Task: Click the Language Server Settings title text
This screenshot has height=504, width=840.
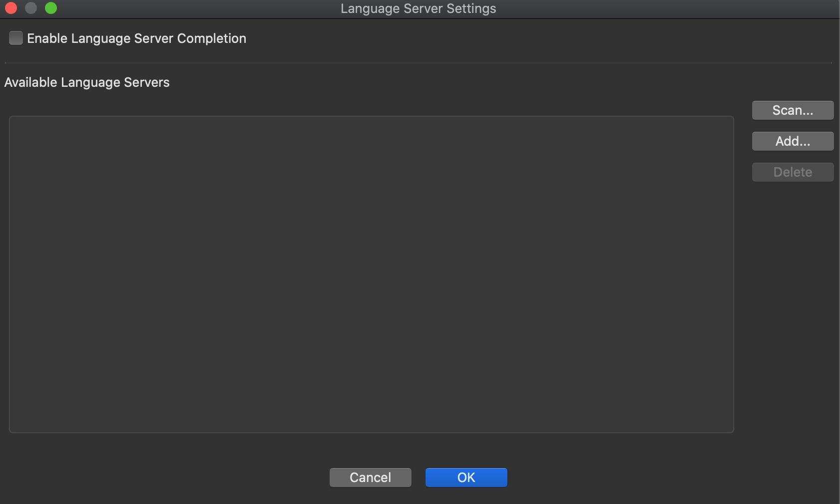Action: pyautogui.click(x=418, y=8)
